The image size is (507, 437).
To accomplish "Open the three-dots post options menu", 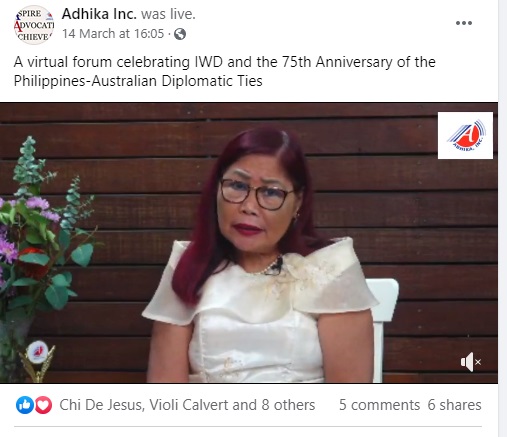I will click(464, 23).
